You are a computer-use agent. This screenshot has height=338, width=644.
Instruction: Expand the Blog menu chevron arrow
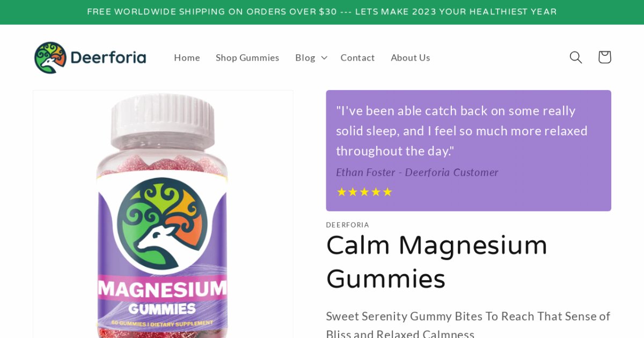(x=324, y=57)
